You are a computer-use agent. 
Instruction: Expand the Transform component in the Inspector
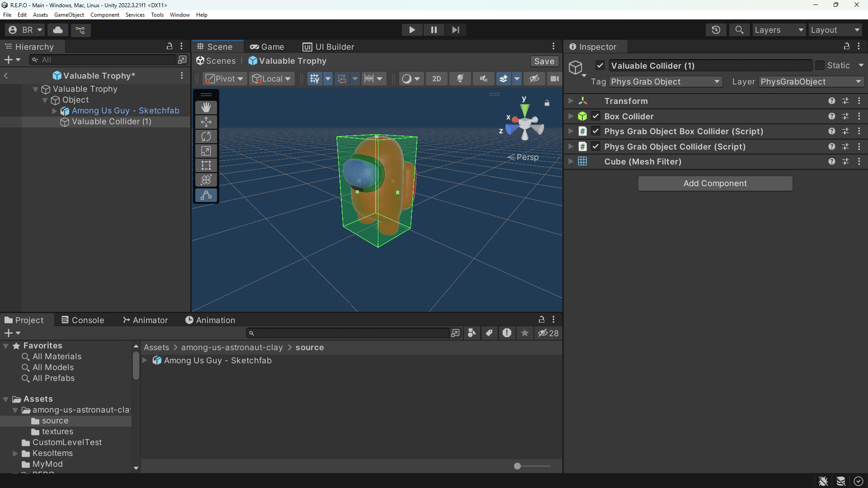tap(571, 101)
